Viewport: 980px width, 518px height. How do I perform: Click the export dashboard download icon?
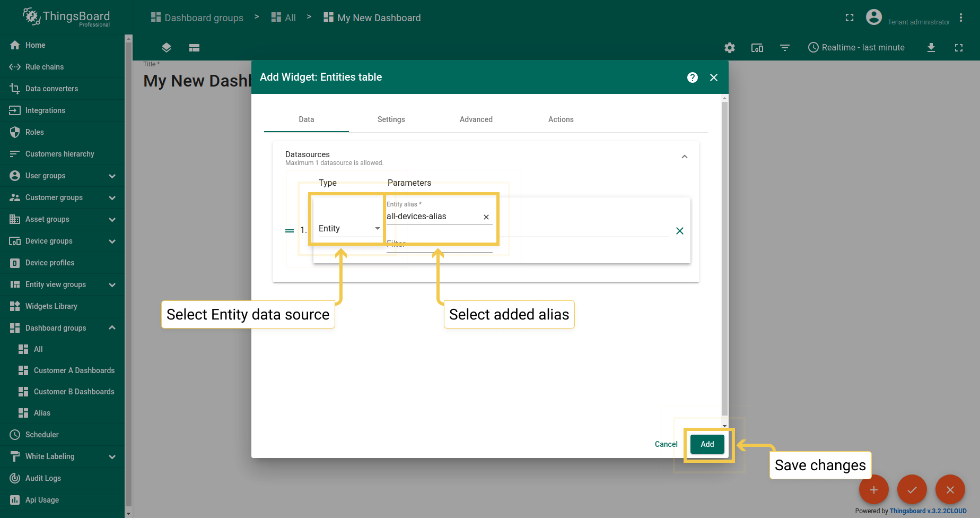931,48
